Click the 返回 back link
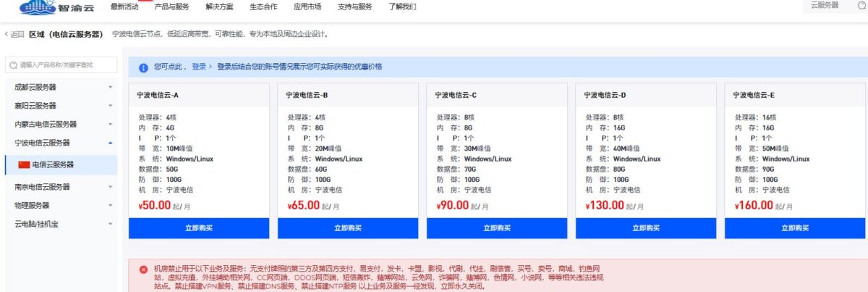 (14, 34)
